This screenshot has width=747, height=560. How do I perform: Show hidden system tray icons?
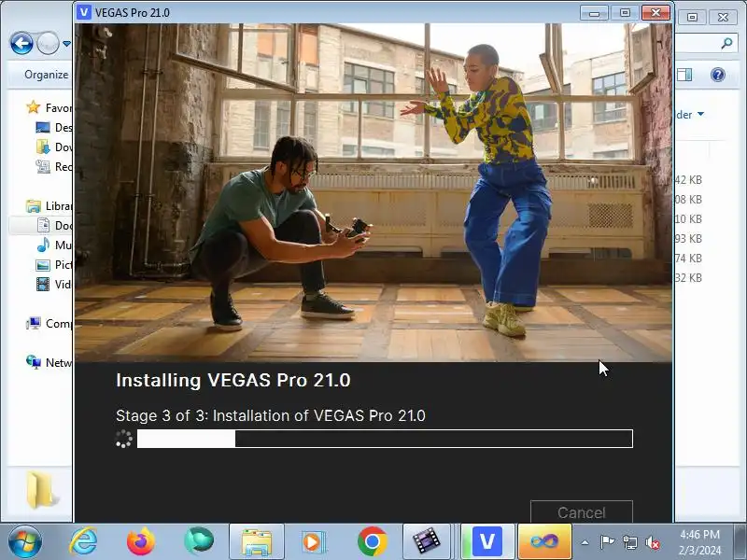(x=585, y=542)
